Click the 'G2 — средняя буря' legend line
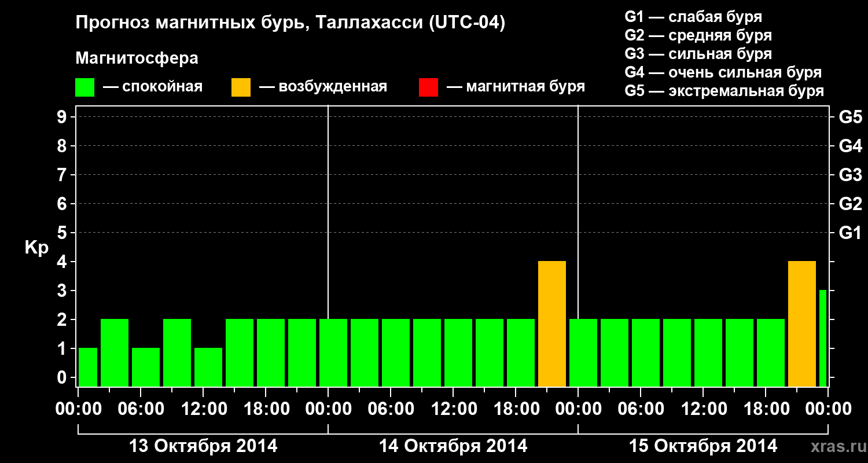Viewport: 868px width, 463px height. [698, 35]
